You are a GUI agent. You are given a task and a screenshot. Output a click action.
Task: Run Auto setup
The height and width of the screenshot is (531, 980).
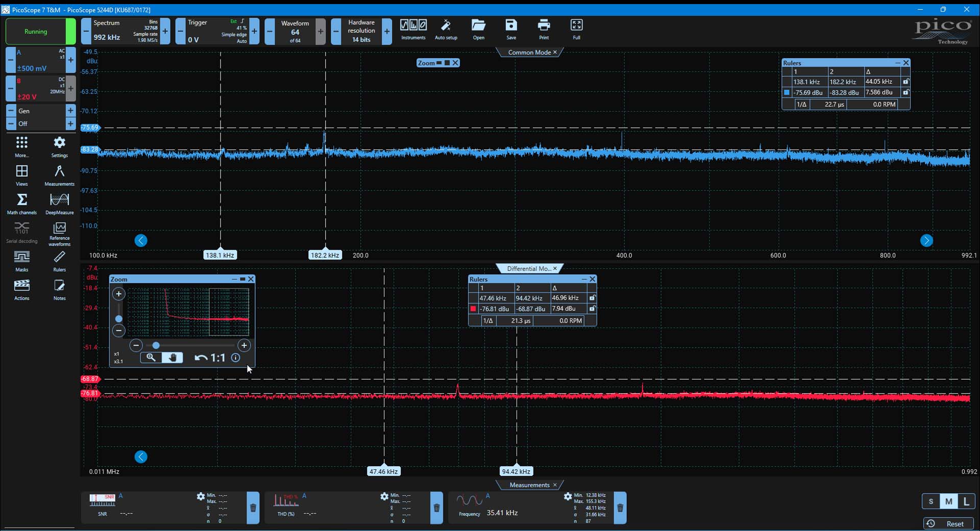click(446, 30)
